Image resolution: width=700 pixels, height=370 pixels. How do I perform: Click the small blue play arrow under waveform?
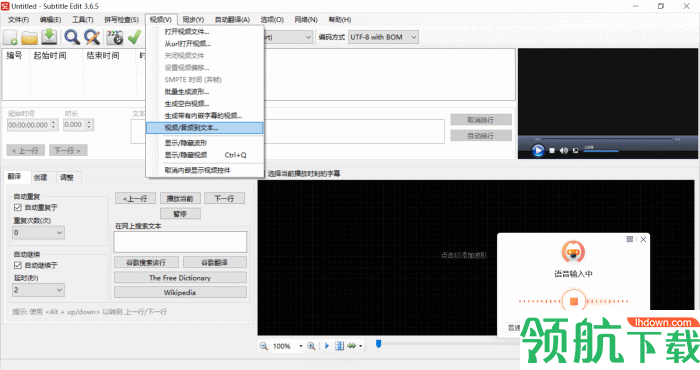(x=327, y=346)
